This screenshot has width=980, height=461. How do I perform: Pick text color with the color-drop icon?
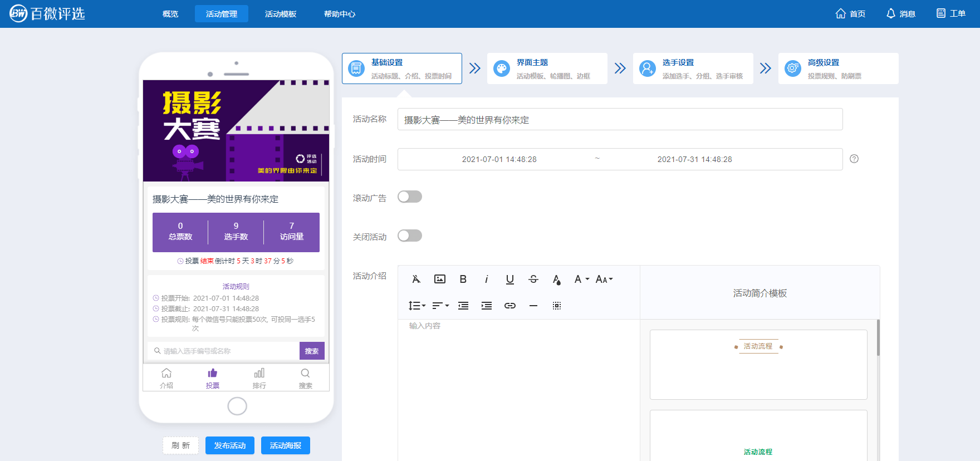(x=556, y=279)
